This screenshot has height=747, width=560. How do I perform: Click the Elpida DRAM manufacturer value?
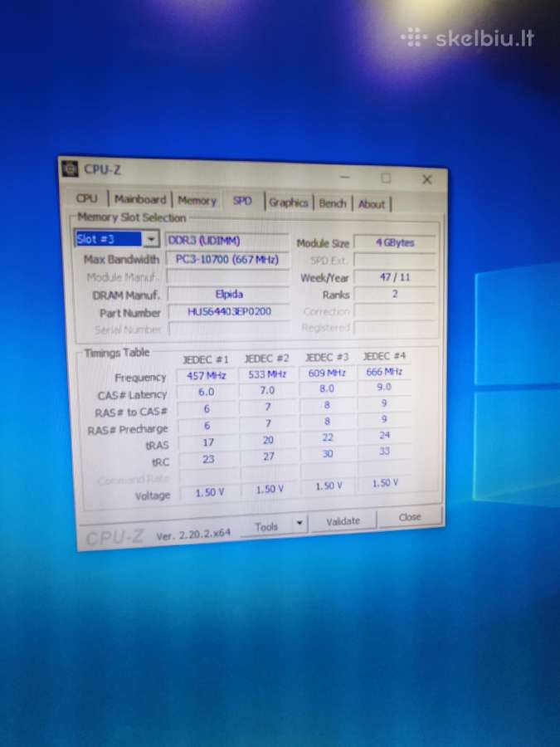(x=229, y=294)
